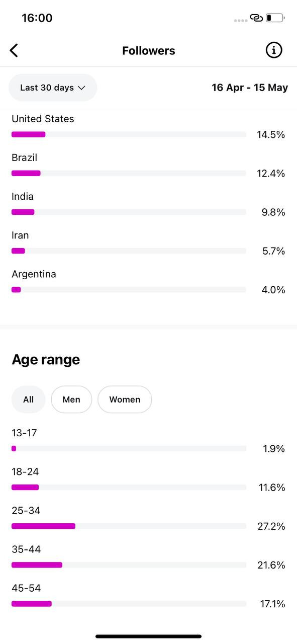This screenshot has width=297, height=644.
Task: Tap the home indicator bar
Action: click(149, 636)
